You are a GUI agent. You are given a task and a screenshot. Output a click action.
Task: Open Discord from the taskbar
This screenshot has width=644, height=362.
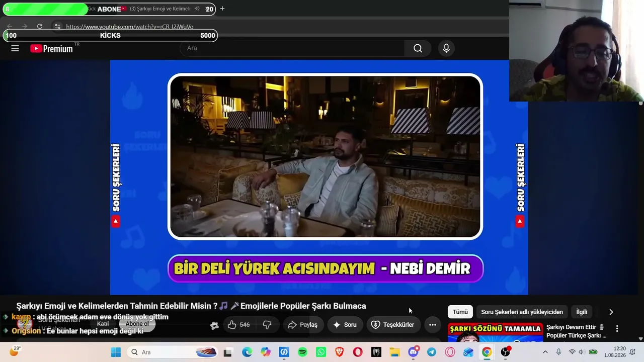click(x=413, y=352)
